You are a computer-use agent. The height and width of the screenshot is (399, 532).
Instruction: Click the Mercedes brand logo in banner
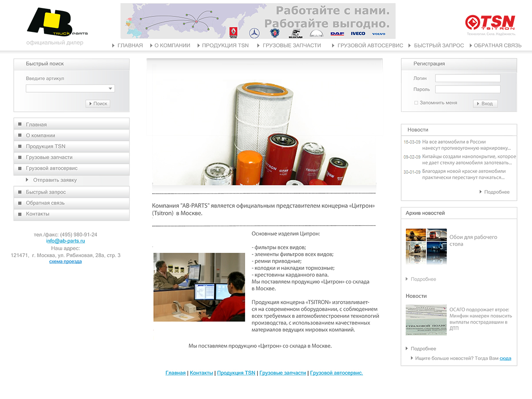pyautogui.click(x=254, y=33)
